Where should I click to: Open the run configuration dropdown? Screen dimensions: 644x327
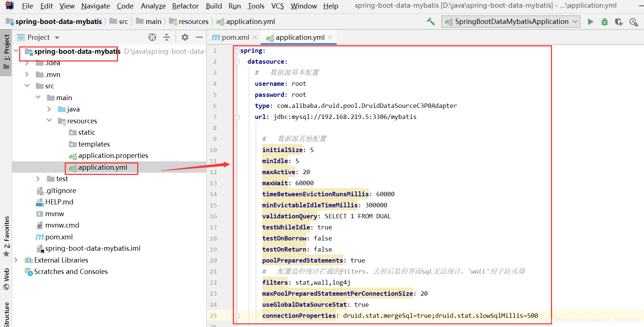(x=511, y=22)
